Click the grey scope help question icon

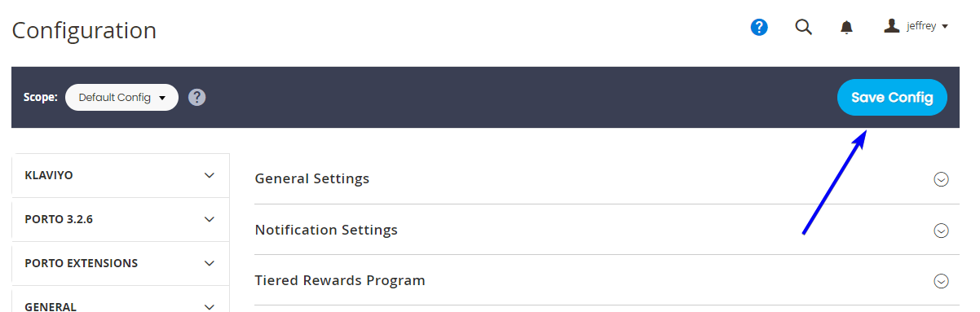click(196, 97)
